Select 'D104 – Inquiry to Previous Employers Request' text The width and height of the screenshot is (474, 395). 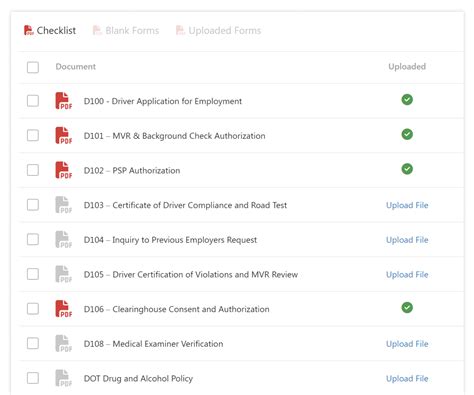pos(170,240)
